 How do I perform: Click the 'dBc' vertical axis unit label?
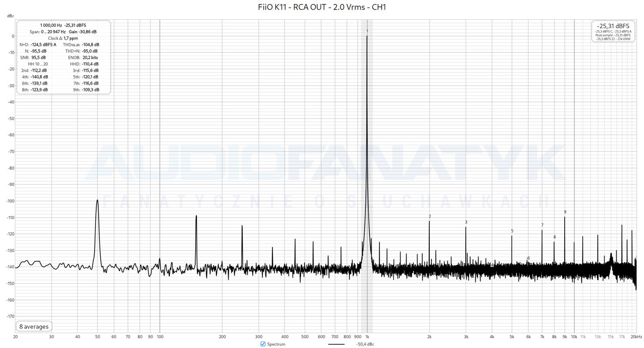[10, 16]
